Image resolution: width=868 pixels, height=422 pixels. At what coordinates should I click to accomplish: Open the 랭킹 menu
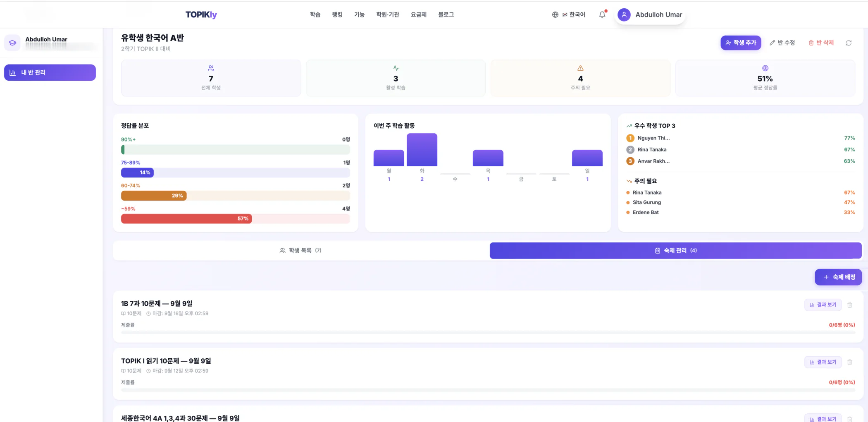pos(337,14)
